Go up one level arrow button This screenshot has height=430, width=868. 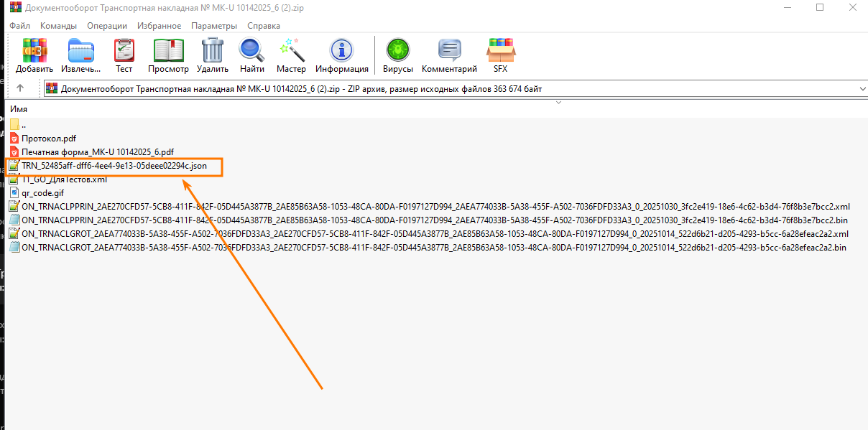20,88
